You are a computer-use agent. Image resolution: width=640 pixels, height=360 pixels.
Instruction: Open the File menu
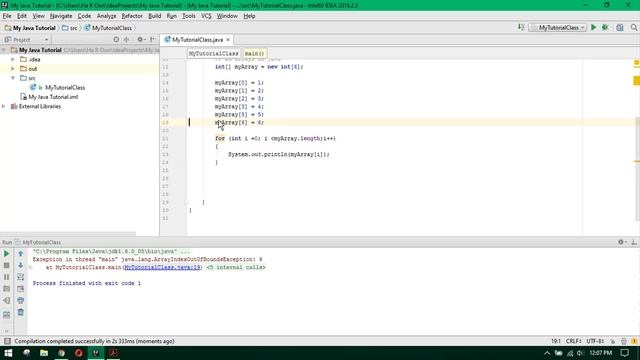point(7,16)
